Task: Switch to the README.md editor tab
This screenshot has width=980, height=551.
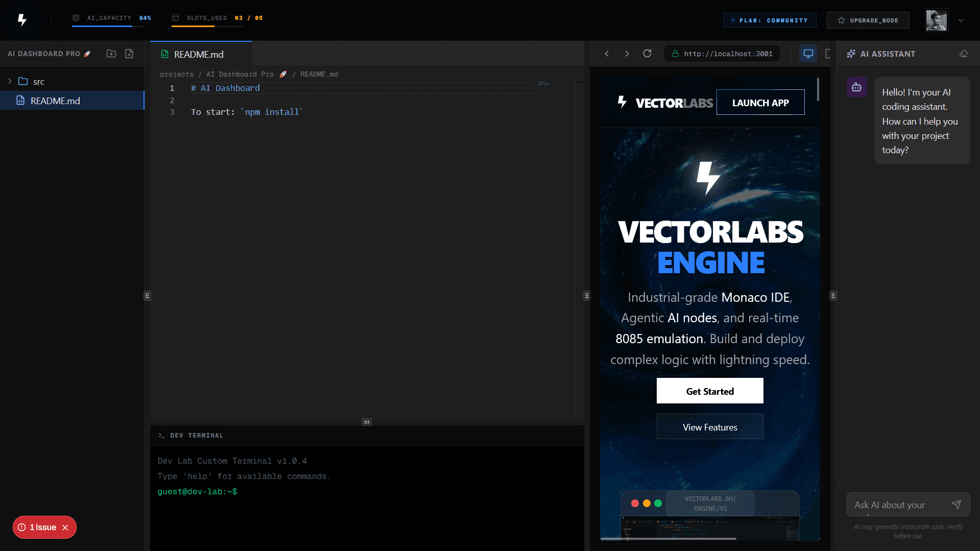Action: coord(198,54)
